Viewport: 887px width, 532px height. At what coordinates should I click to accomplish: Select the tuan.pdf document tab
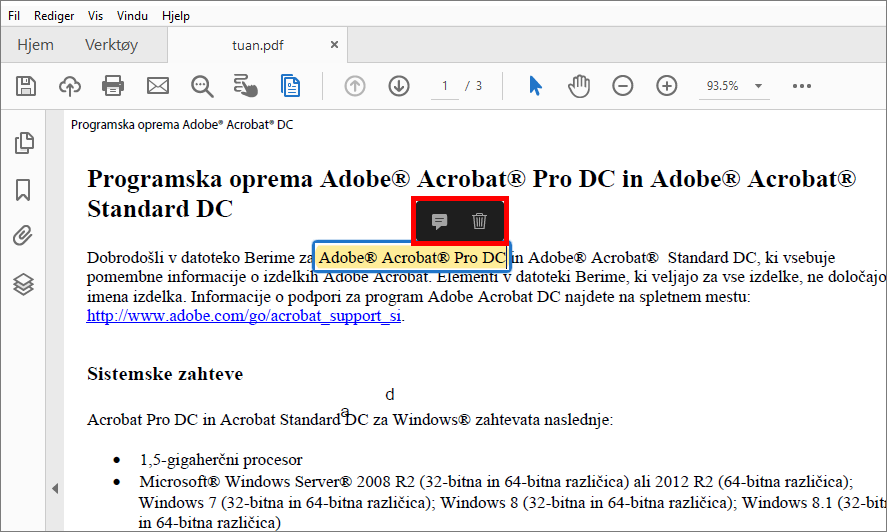pos(257,45)
